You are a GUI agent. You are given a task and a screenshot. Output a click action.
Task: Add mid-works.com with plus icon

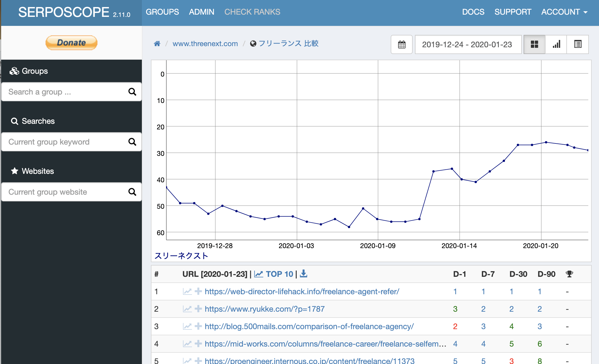198,344
